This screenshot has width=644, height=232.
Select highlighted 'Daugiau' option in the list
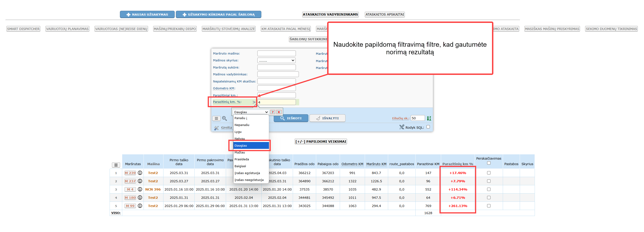tap(251, 146)
